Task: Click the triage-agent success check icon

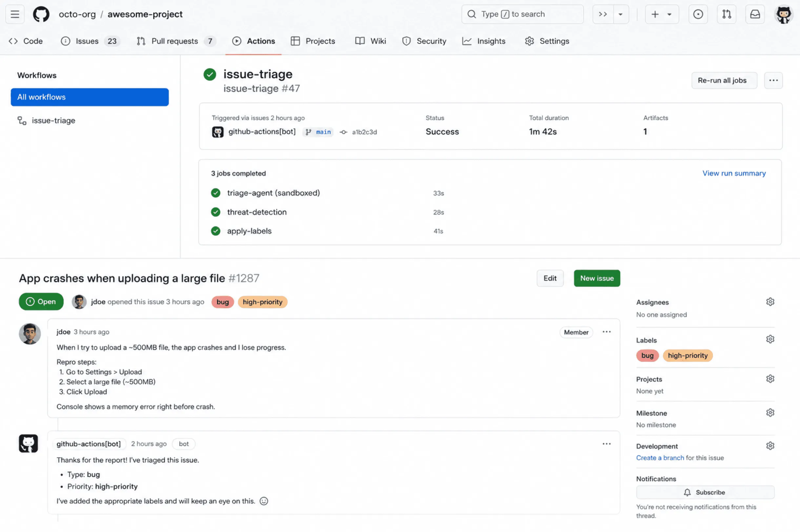Action: coord(216,193)
